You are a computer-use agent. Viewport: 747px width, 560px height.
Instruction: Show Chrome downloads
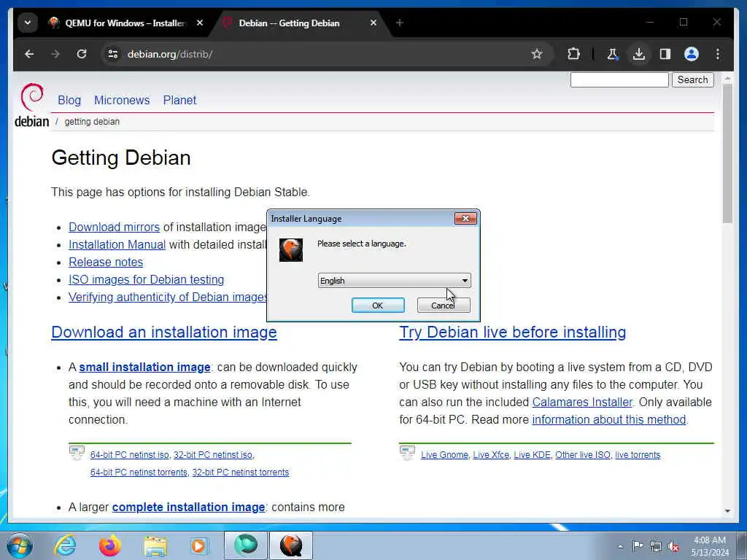click(x=639, y=54)
